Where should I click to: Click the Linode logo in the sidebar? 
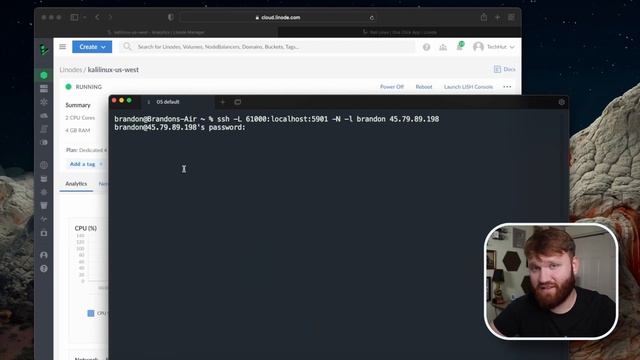44,49
